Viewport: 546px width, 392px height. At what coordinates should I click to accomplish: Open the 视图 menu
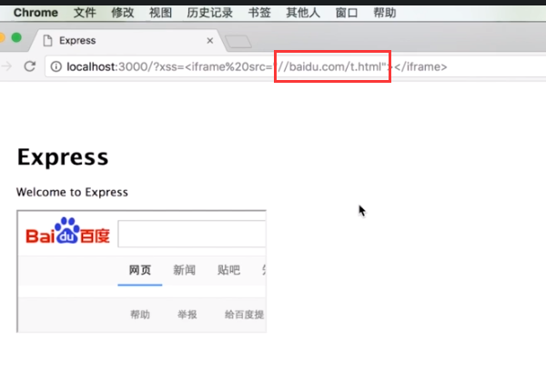pos(160,13)
